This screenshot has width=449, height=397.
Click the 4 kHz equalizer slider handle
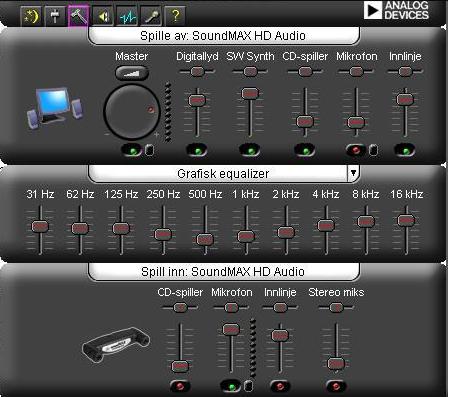pos(326,225)
